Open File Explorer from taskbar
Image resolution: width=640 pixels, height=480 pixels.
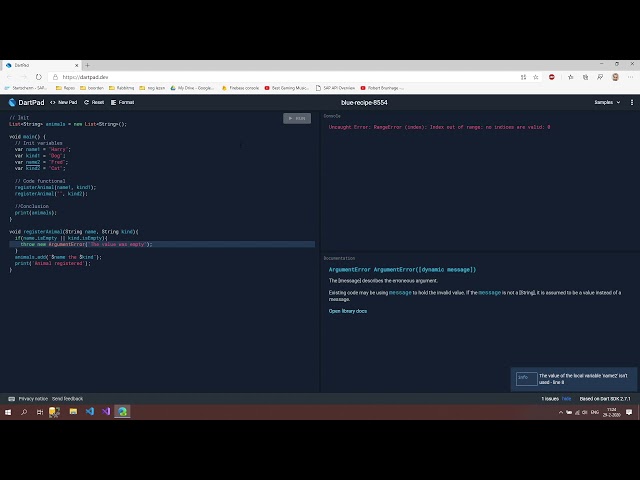[x=73, y=412]
